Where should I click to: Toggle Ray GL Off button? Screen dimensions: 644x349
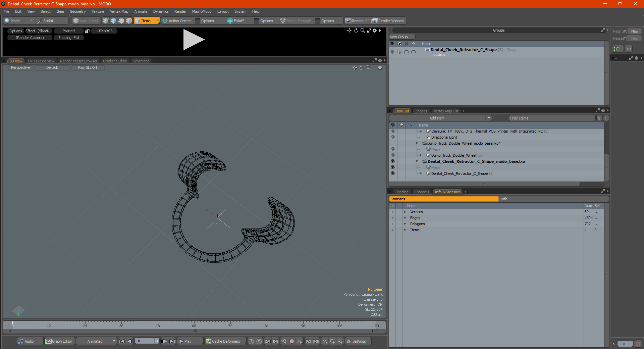coord(88,68)
